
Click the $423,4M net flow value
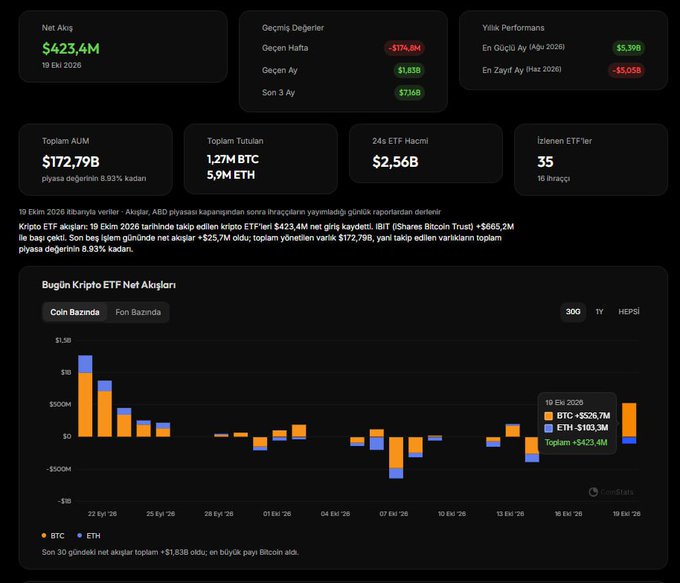tap(71, 48)
